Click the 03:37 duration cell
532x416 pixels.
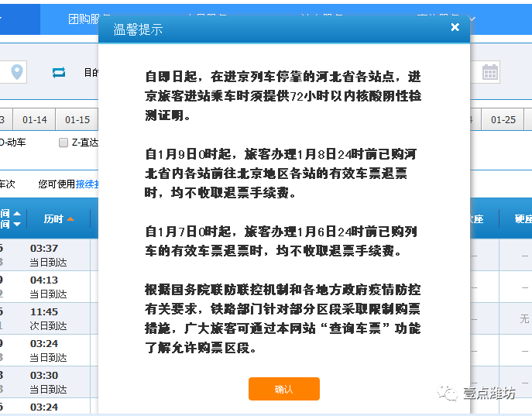pyautogui.click(x=44, y=248)
